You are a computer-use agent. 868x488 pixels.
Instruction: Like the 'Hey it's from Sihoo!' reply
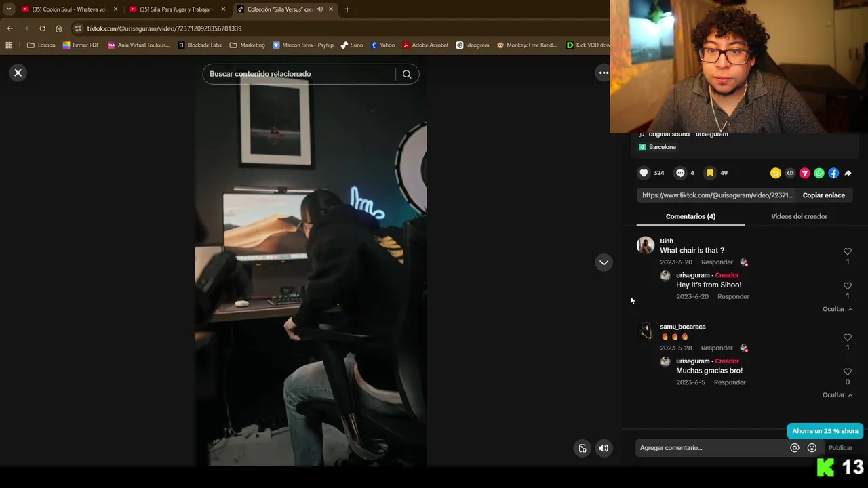848,286
